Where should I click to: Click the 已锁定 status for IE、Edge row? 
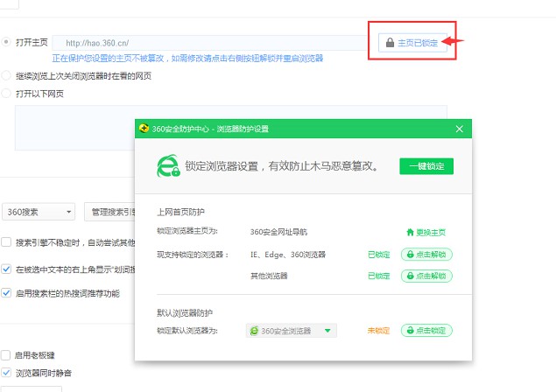pyautogui.click(x=379, y=255)
